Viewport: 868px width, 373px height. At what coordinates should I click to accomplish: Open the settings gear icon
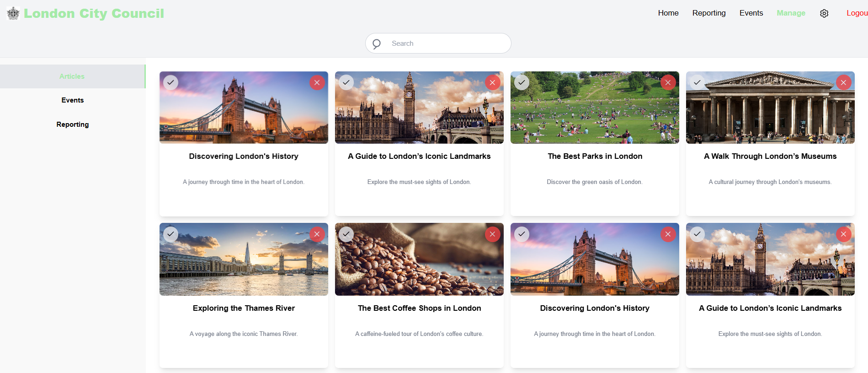pos(824,13)
